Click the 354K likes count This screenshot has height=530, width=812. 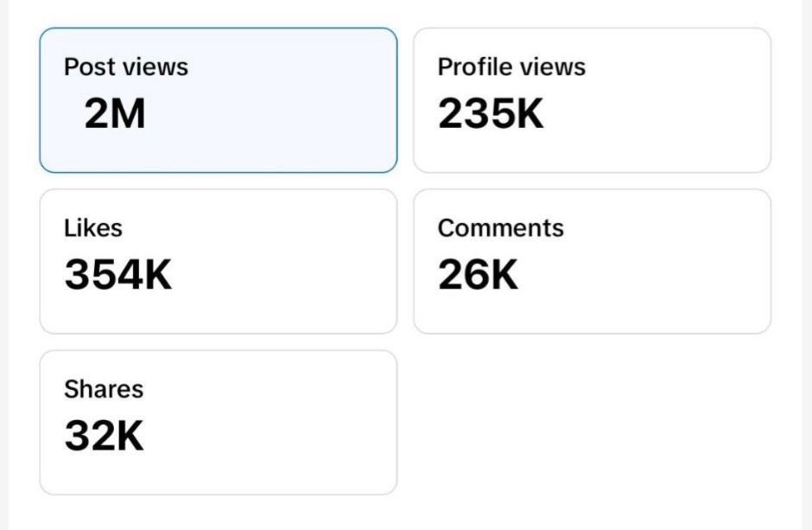point(118,275)
